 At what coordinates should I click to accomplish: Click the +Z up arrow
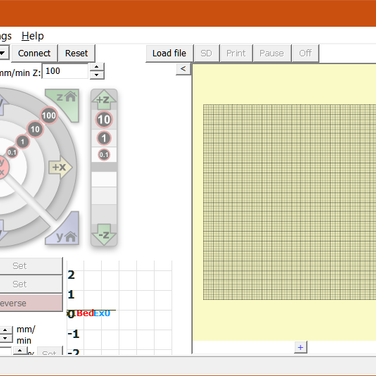click(x=104, y=100)
